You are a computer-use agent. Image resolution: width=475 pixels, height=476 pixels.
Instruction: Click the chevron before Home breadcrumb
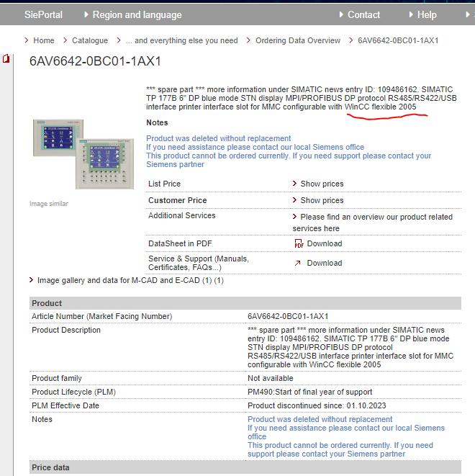click(x=27, y=40)
